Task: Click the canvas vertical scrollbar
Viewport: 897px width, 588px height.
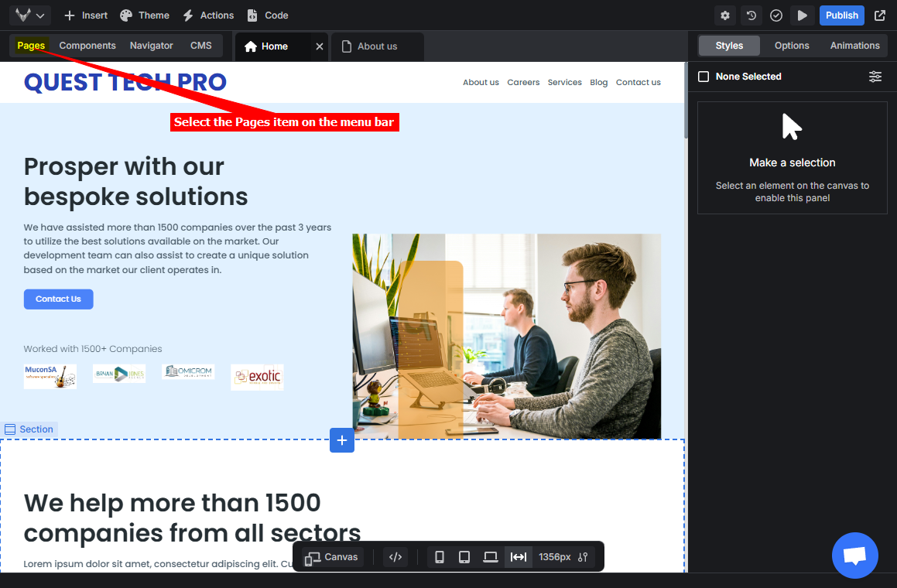Action: [686, 100]
